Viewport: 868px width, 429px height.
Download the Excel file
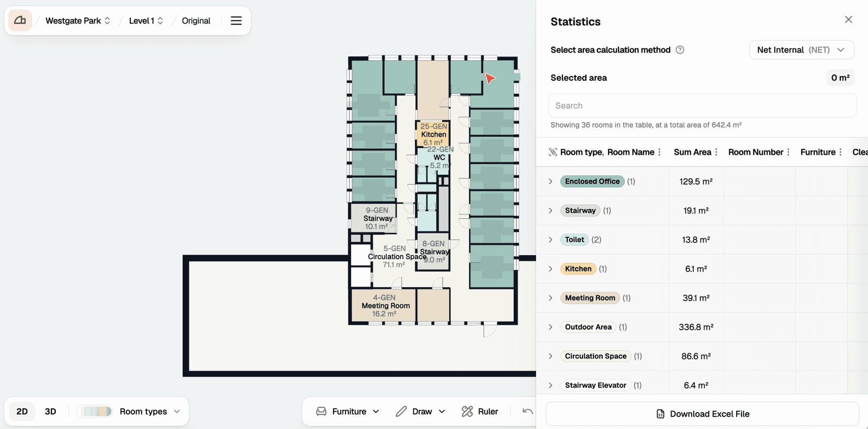click(703, 414)
